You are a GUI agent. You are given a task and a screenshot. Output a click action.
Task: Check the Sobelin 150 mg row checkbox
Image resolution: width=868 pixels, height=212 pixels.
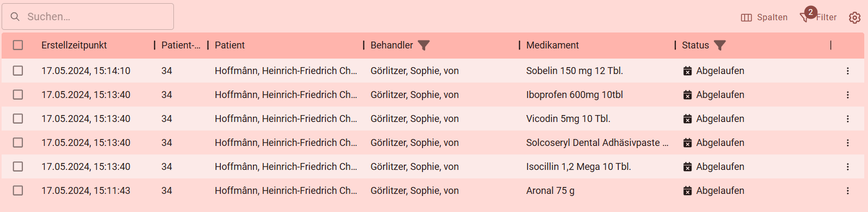pos(18,71)
